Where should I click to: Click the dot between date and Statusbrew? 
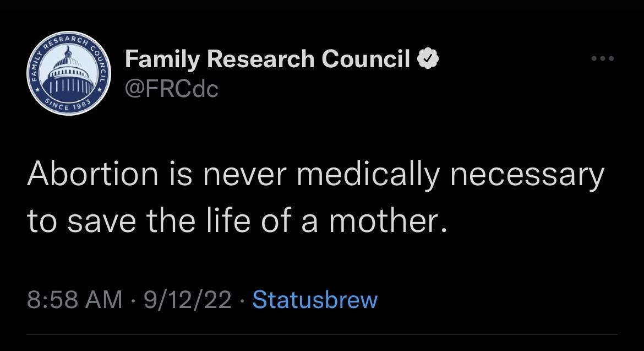point(242,299)
